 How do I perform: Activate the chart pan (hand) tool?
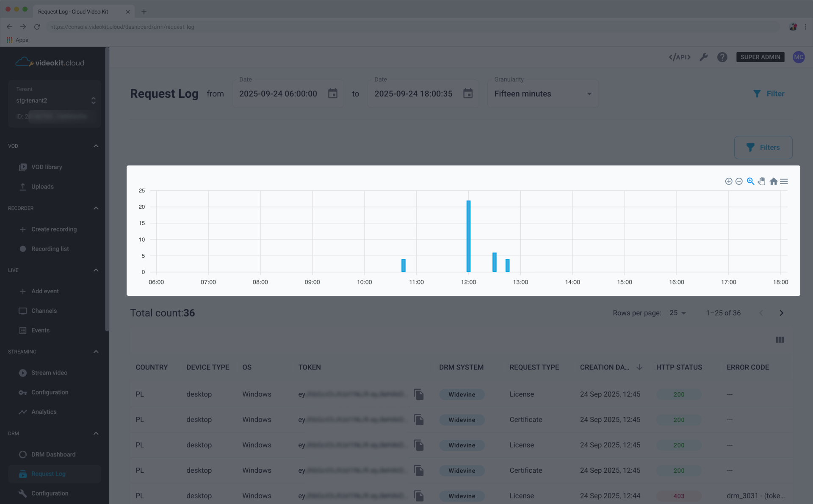tap(762, 181)
